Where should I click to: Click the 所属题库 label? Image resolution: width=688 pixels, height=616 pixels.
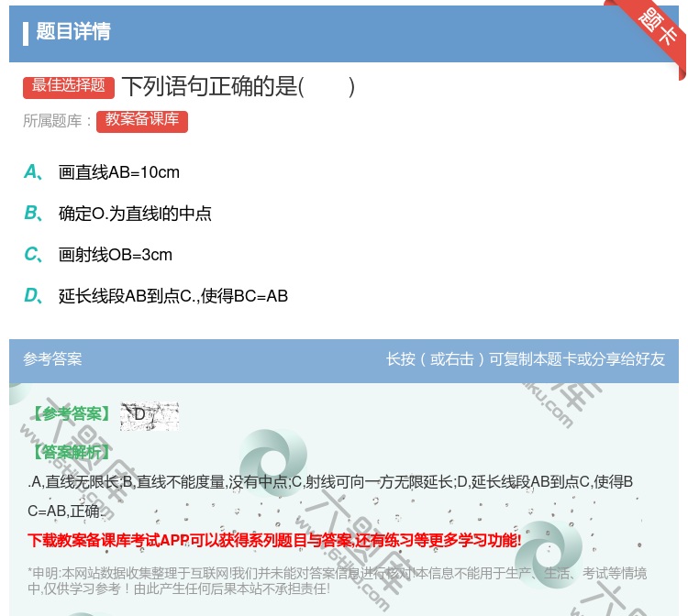click(x=57, y=121)
